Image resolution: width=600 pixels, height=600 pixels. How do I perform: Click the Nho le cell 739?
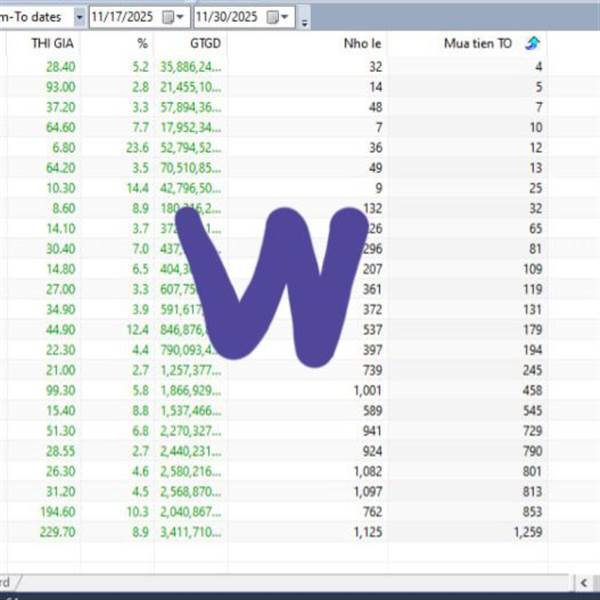point(372,370)
